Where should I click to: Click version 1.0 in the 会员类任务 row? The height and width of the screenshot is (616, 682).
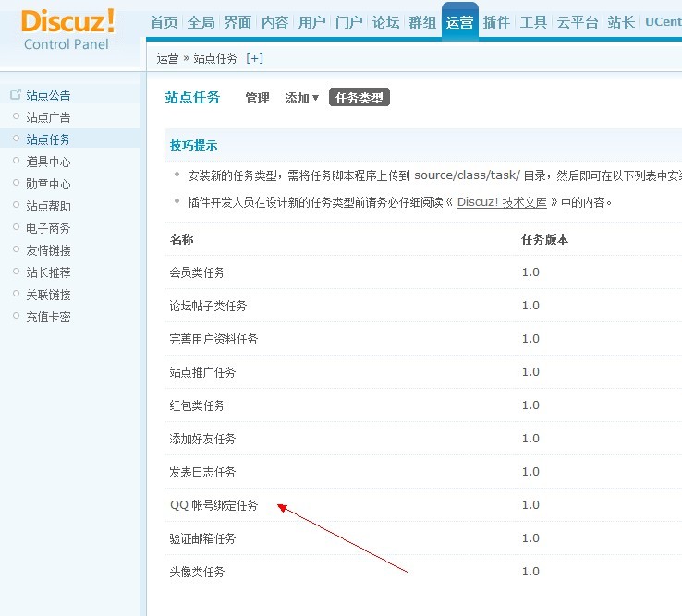click(530, 272)
